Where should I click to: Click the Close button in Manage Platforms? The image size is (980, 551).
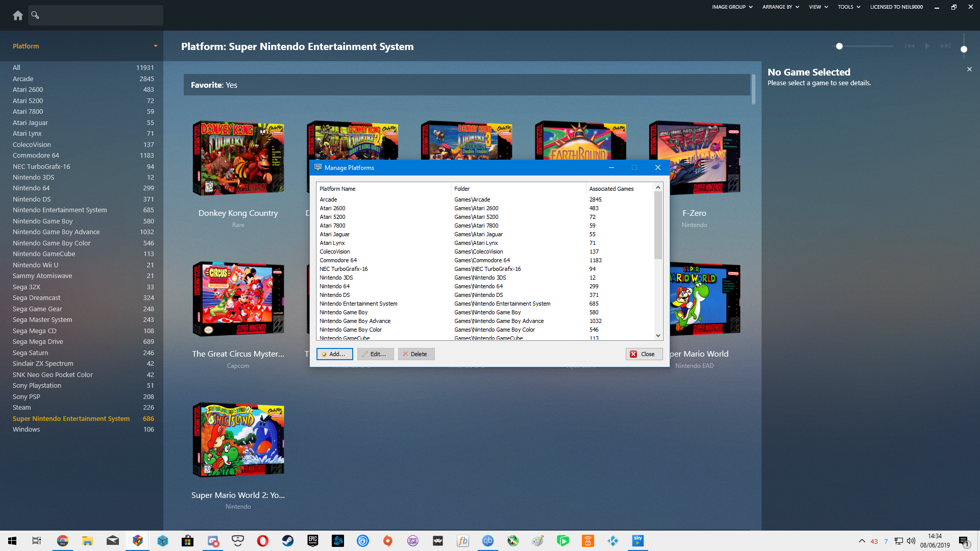644,354
